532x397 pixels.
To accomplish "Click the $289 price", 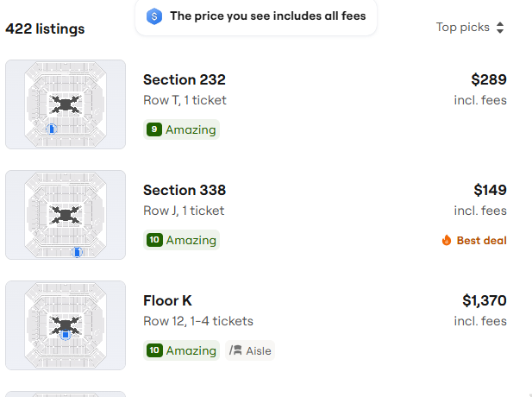I will point(488,79).
